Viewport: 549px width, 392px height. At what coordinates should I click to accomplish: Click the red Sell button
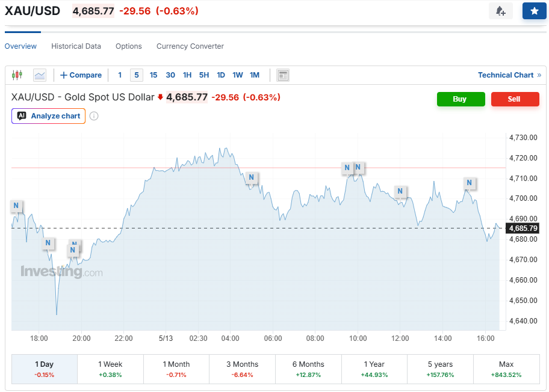click(515, 99)
